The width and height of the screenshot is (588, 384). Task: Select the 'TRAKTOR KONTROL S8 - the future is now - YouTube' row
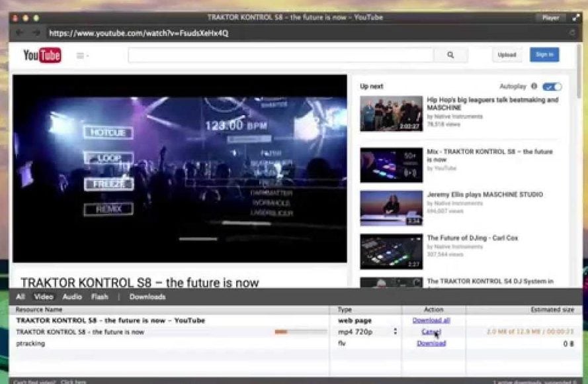click(296, 320)
